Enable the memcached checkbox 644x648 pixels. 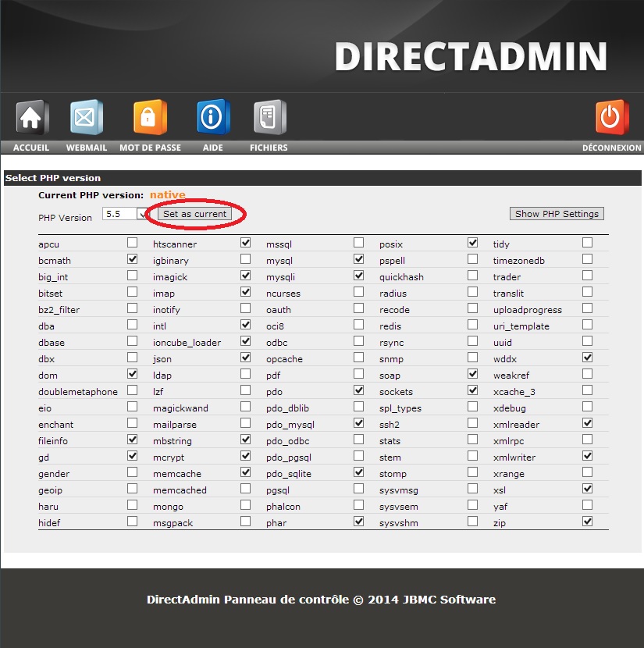click(x=245, y=489)
